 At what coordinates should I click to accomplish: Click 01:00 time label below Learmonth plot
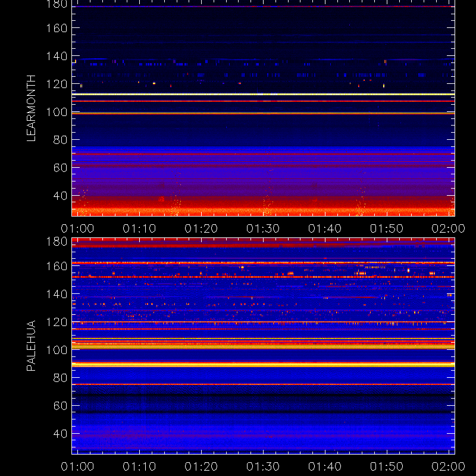77,228
